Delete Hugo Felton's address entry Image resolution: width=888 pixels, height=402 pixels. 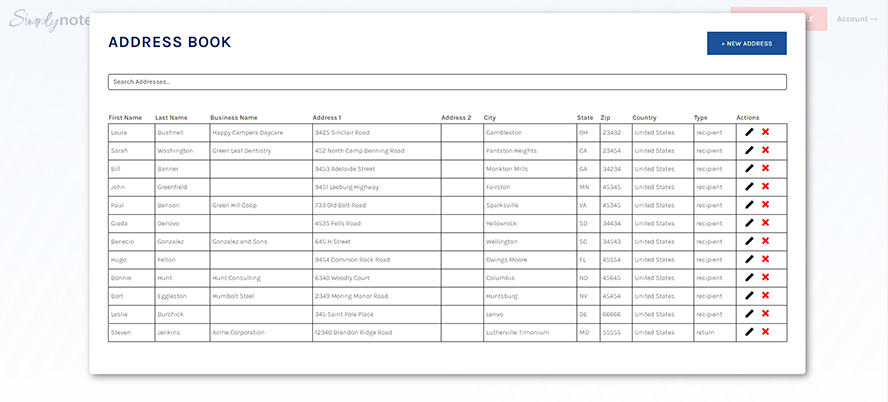pyautogui.click(x=765, y=259)
